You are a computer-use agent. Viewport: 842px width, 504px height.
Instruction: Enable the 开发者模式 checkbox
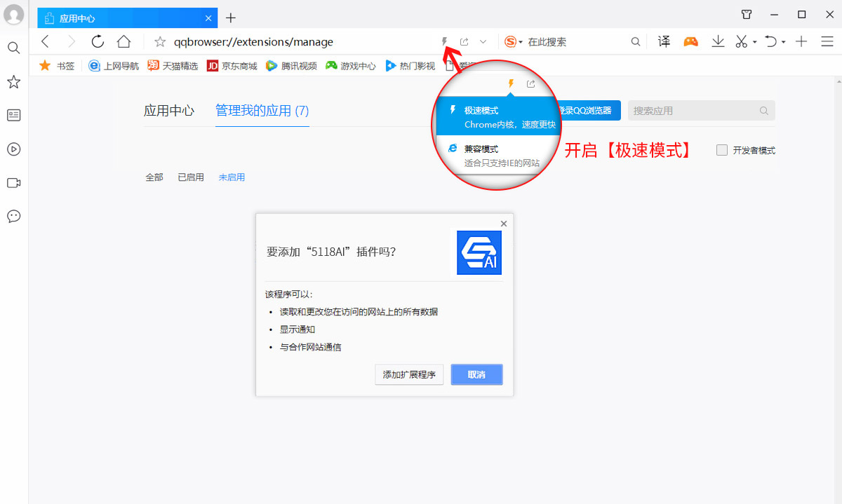722,150
